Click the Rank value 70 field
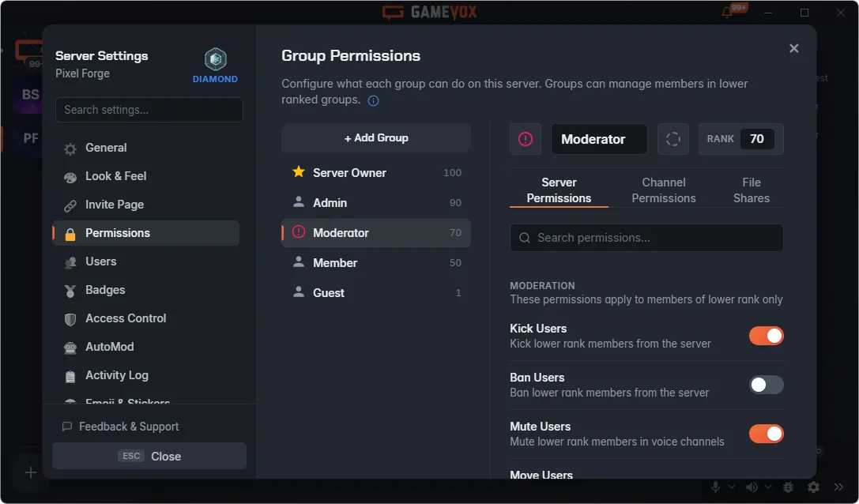Image resolution: width=859 pixels, height=504 pixels. pyautogui.click(x=757, y=139)
